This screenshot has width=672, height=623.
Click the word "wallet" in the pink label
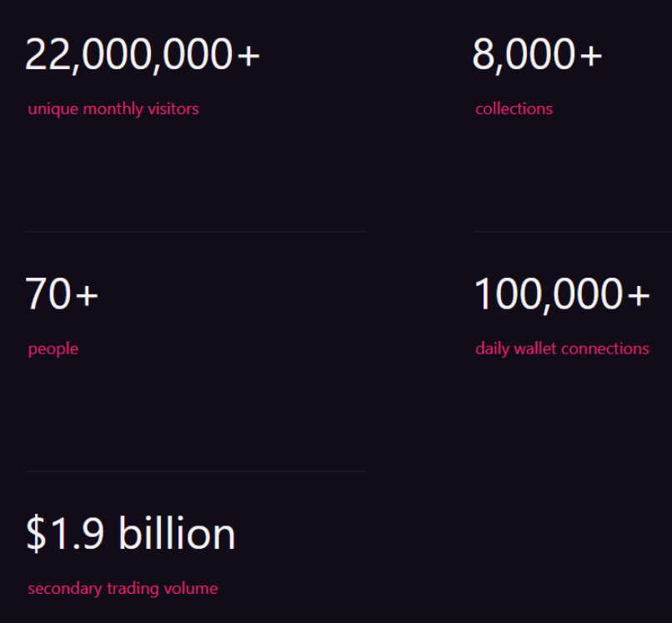[536, 349]
